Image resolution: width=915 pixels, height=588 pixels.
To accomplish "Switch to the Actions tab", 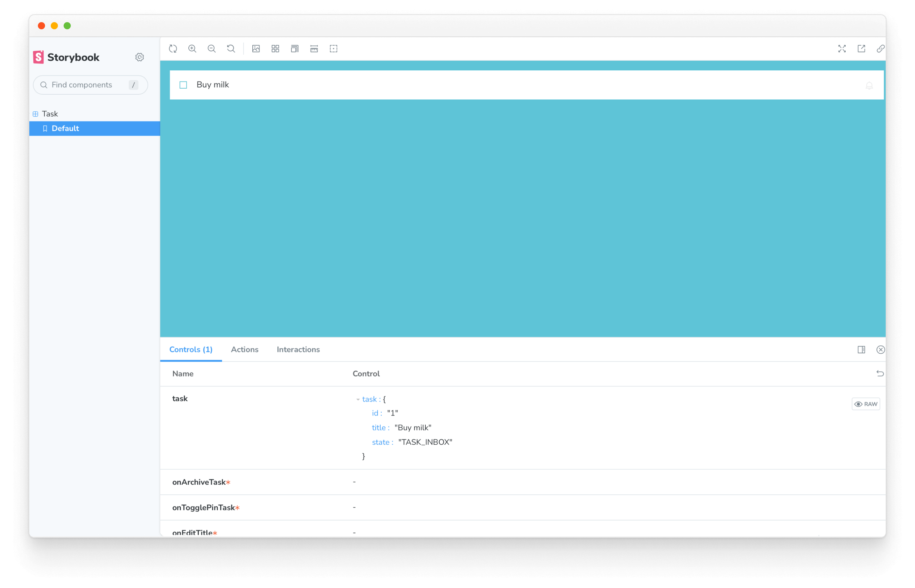I will point(244,349).
